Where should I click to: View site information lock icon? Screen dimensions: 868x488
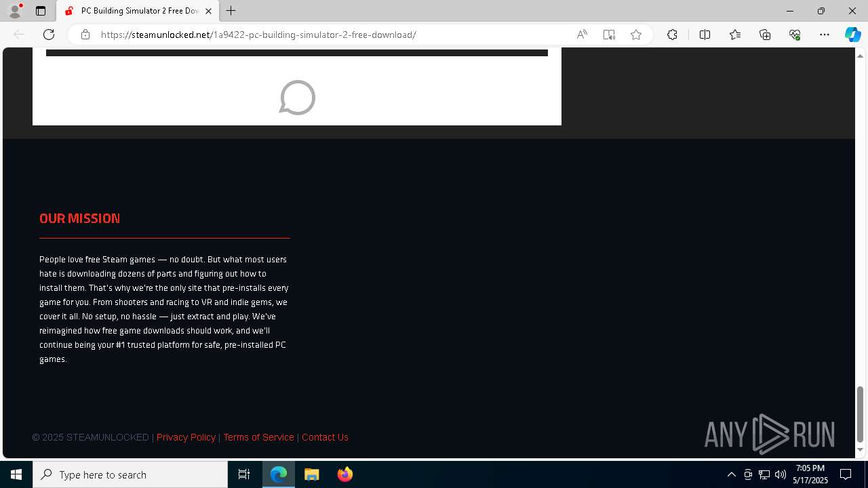click(85, 35)
